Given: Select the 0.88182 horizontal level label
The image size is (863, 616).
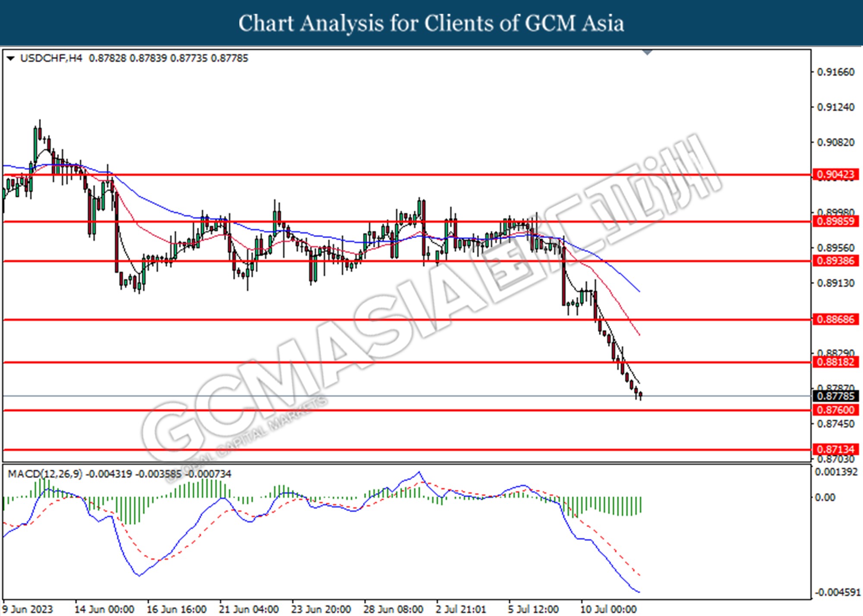Looking at the screenshot, I should click(836, 362).
